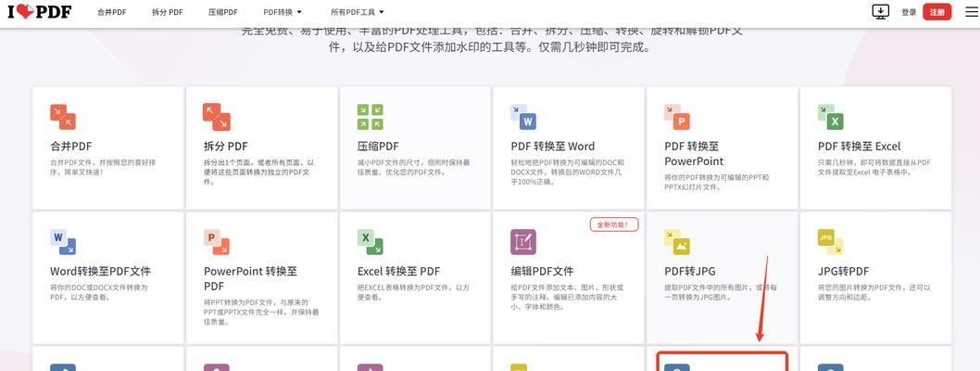Click the red 注册 button
Image resolution: width=980 pixels, height=371 pixels.
[936, 12]
